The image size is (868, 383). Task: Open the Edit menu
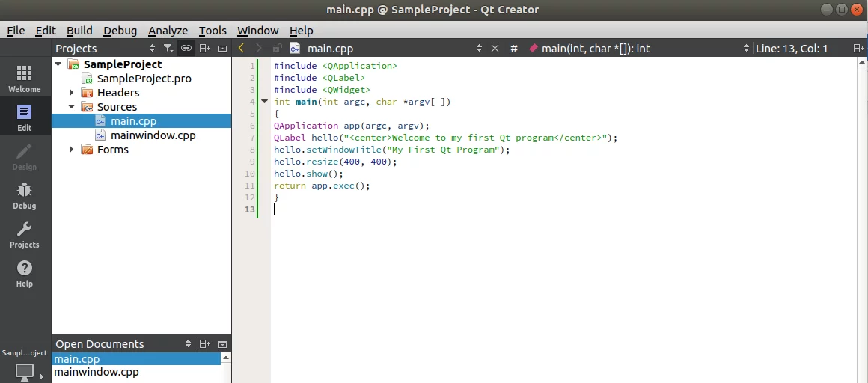(x=46, y=31)
